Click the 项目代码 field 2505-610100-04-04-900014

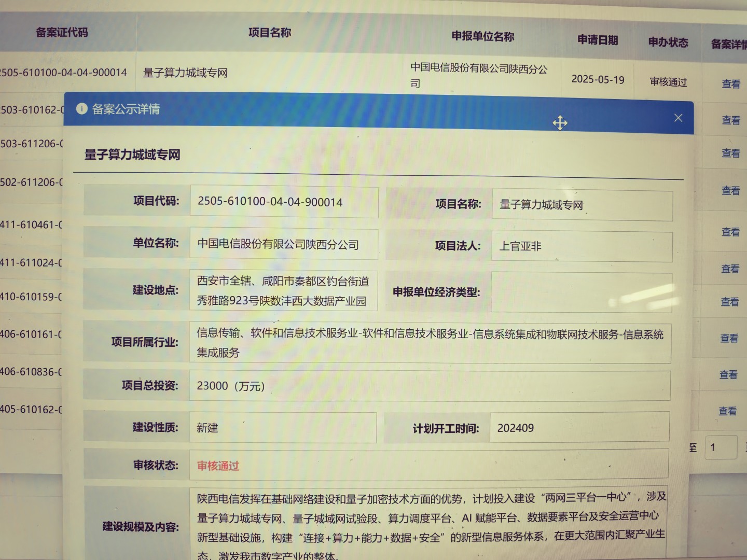(284, 202)
